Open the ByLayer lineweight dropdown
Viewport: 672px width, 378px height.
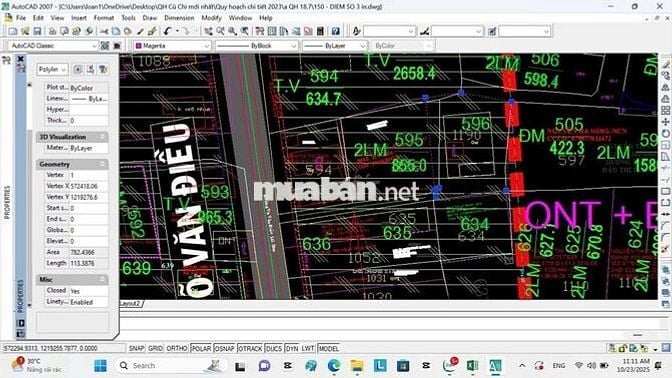pyautogui.click(x=335, y=45)
